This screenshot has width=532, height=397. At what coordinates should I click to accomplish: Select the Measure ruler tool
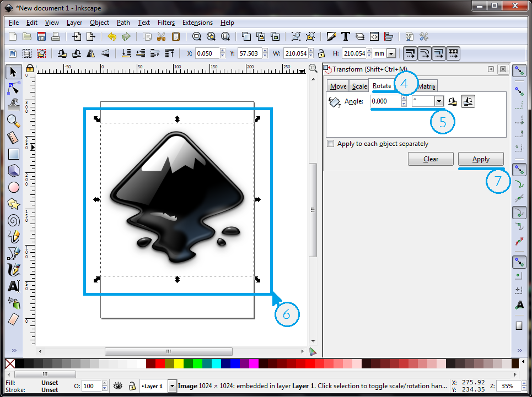(x=14, y=138)
